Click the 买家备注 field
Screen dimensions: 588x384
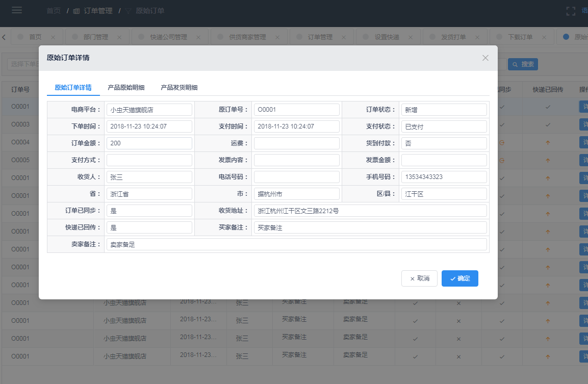(371, 227)
